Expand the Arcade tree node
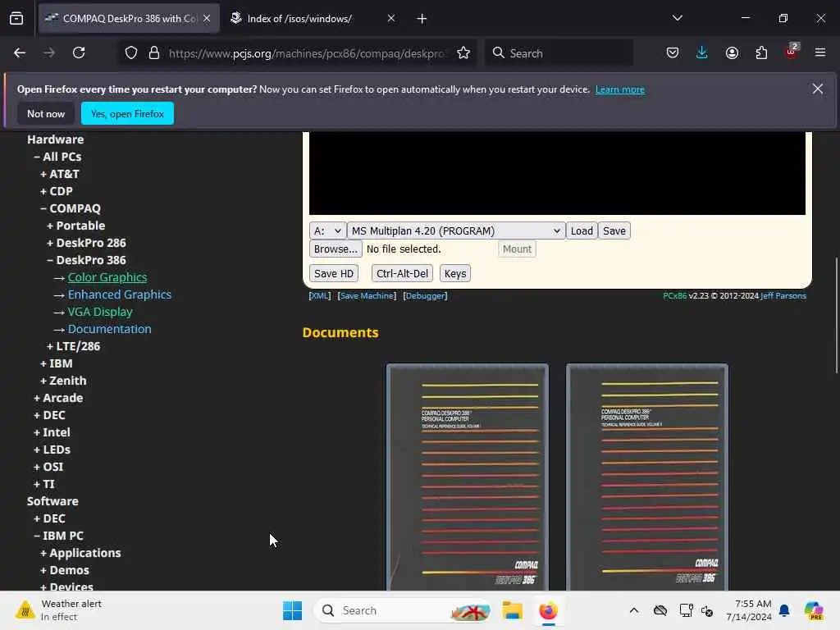 click(58, 398)
